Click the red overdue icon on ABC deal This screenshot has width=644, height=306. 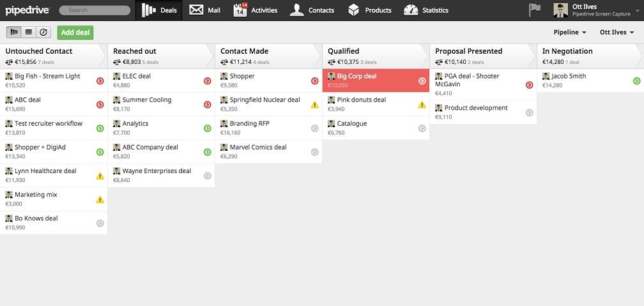pyautogui.click(x=100, y=105)
